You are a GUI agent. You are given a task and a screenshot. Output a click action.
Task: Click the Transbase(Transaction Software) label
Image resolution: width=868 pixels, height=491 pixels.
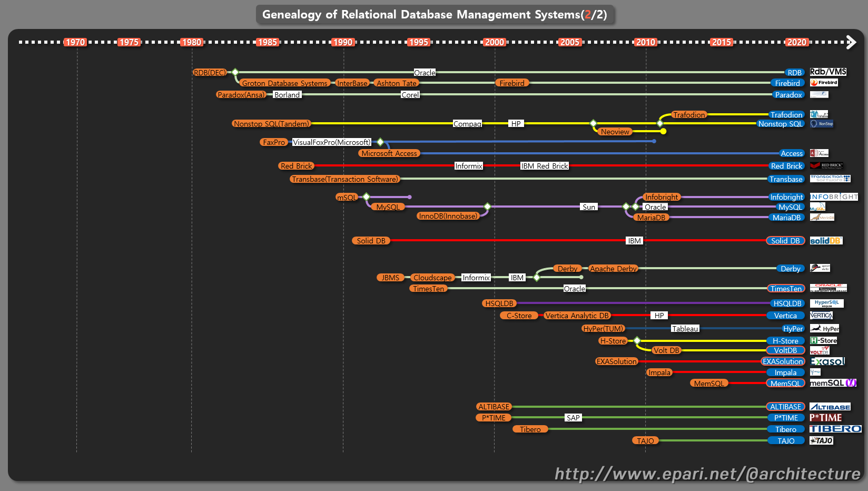tap(345, 179)
